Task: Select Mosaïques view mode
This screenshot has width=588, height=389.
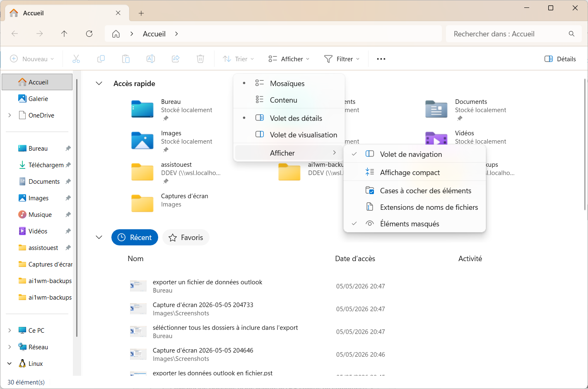Action: coord(289,83)
